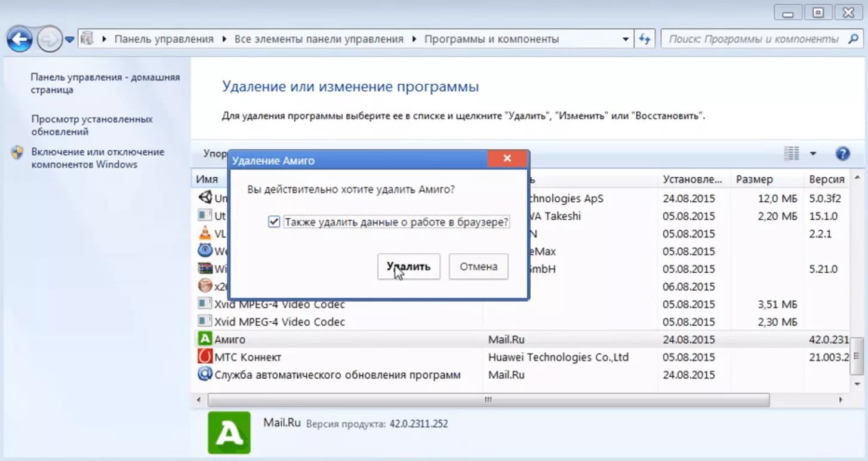Expand the address bar history dropdown

click(626, 39)
